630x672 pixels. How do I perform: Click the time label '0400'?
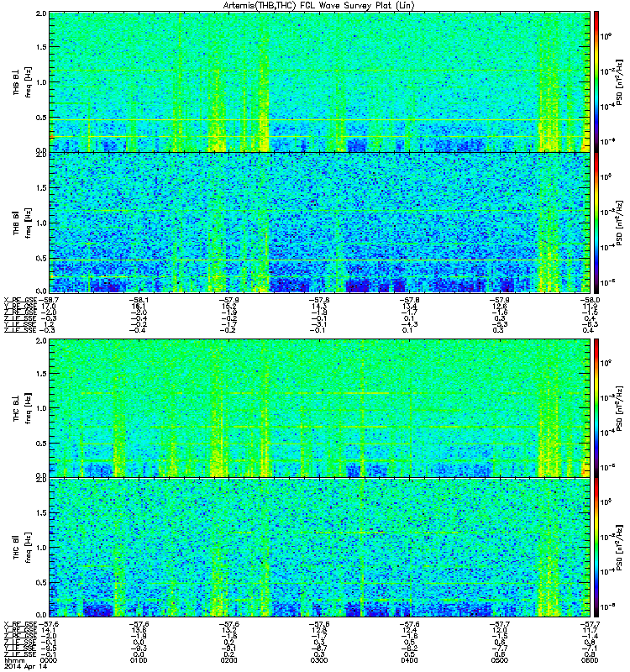409,660
